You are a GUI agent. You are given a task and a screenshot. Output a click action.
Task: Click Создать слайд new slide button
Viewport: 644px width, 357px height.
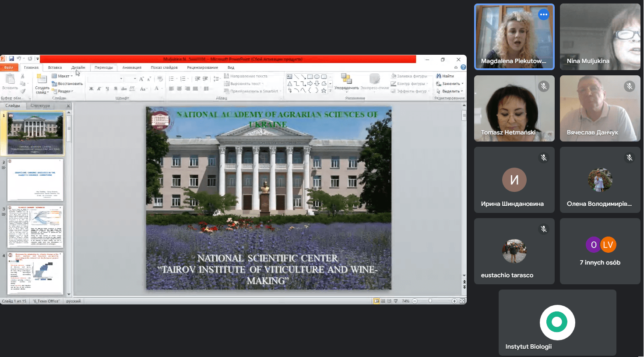(42, 84)
